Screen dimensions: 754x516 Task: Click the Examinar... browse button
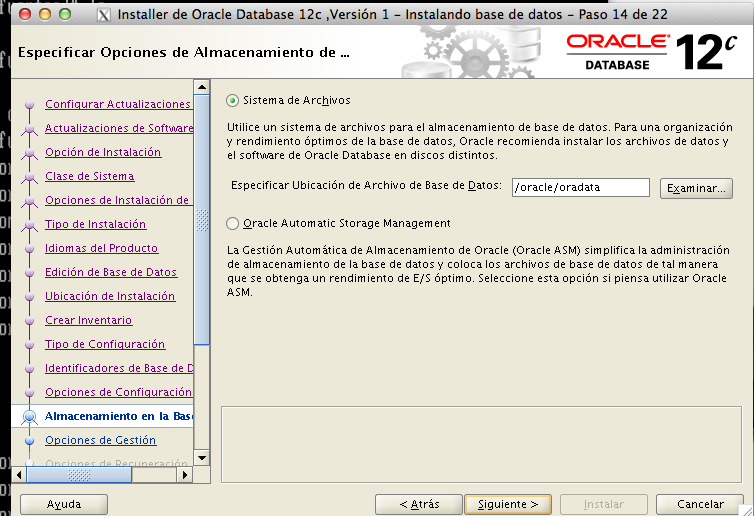[696, 188]
